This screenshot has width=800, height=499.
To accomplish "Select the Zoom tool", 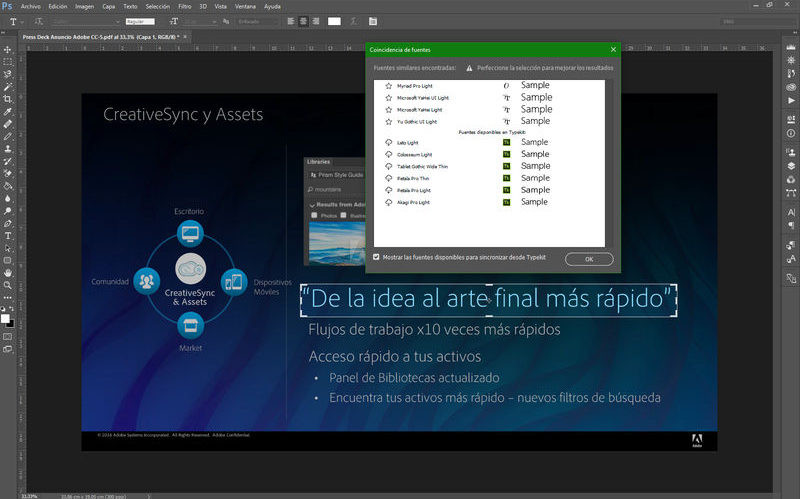I will coord(8,285).
